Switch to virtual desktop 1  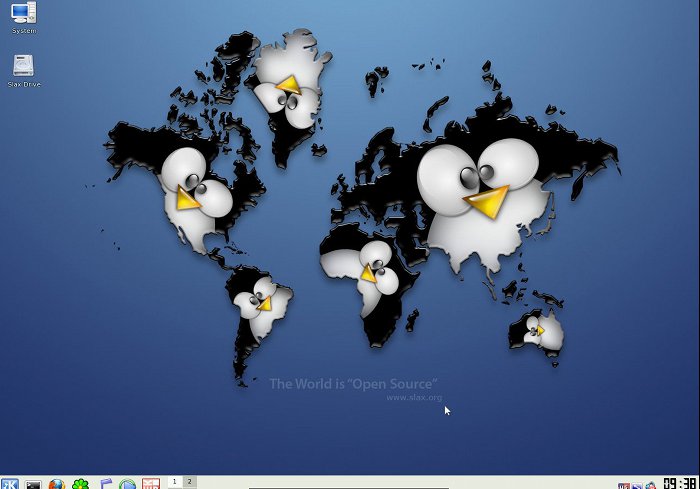point(175,482)
